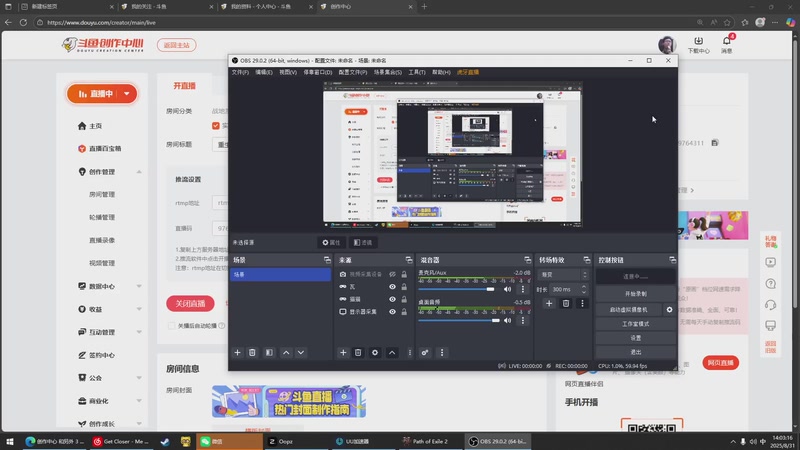Open scene filters icon in Scenes panel
800x450 pixels.
pyautogui.click(x=269, y=353)
